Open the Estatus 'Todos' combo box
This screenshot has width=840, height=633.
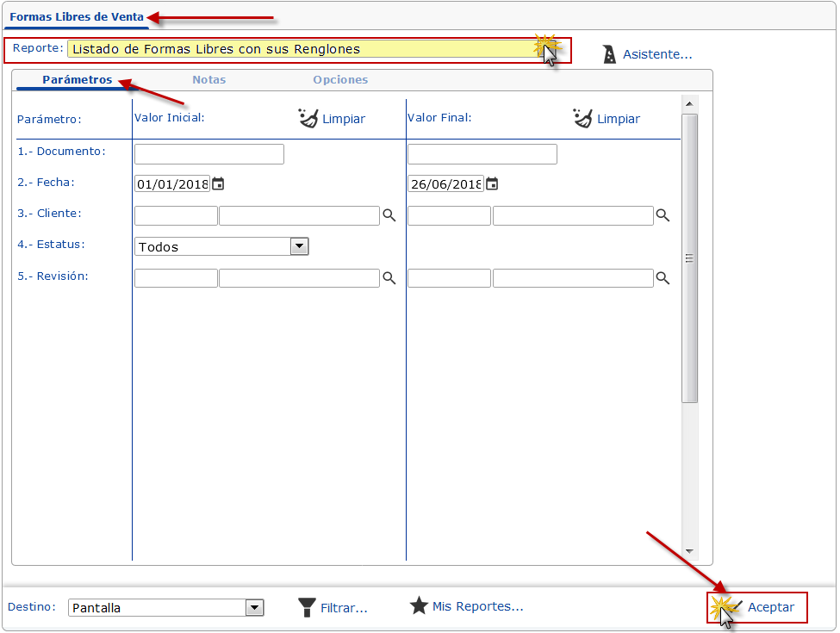[x=221, y=246]
